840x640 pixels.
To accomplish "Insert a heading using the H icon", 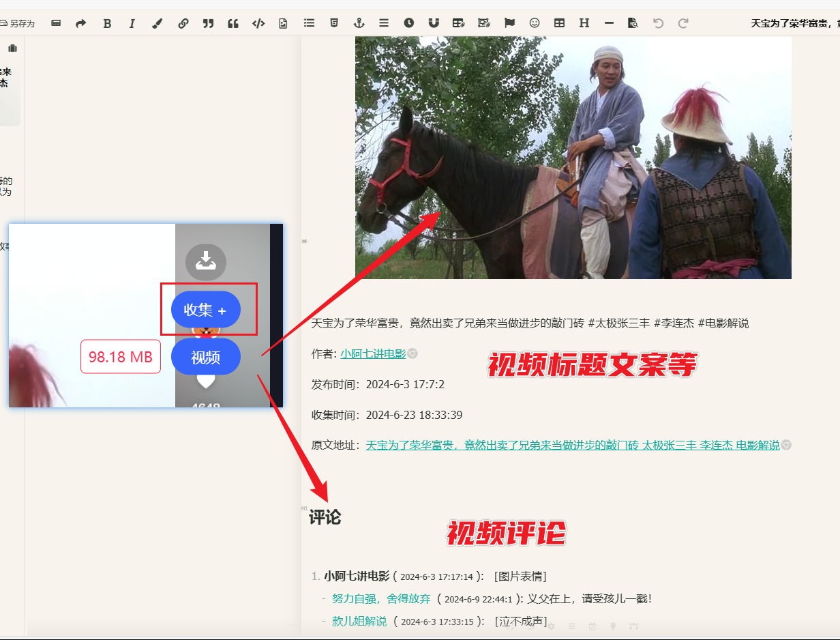I will (584, 23).
